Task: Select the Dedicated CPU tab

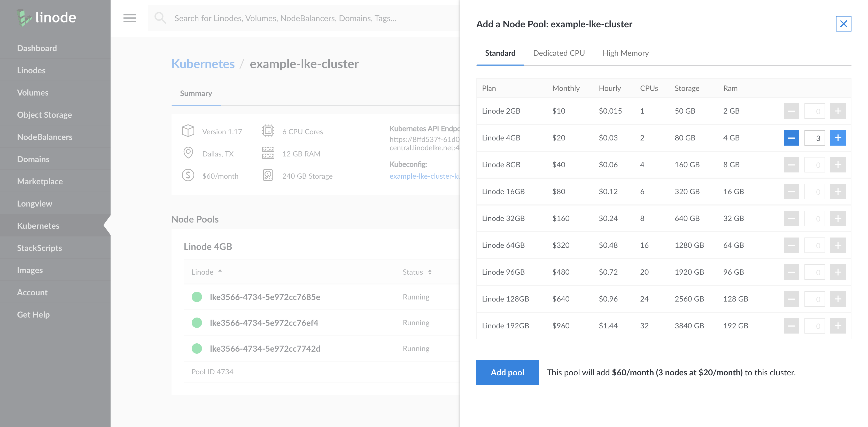Action: pos(559,53)
